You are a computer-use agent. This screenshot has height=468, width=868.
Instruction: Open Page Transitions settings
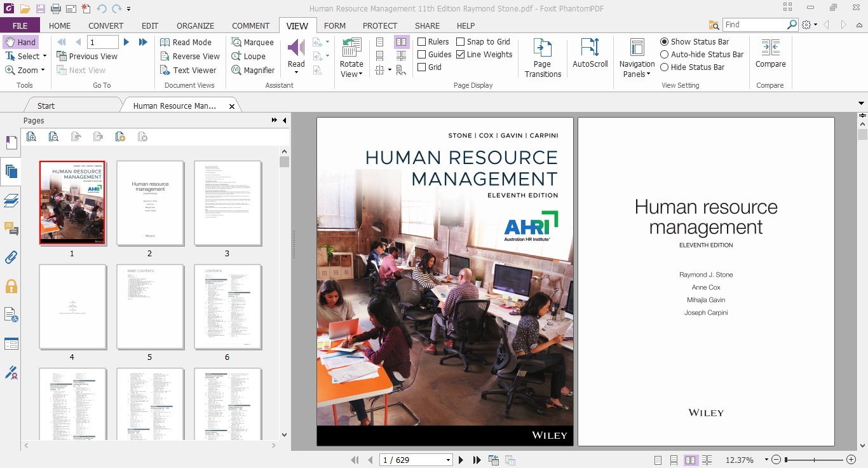pyautogui.click(x=543, y=58)
